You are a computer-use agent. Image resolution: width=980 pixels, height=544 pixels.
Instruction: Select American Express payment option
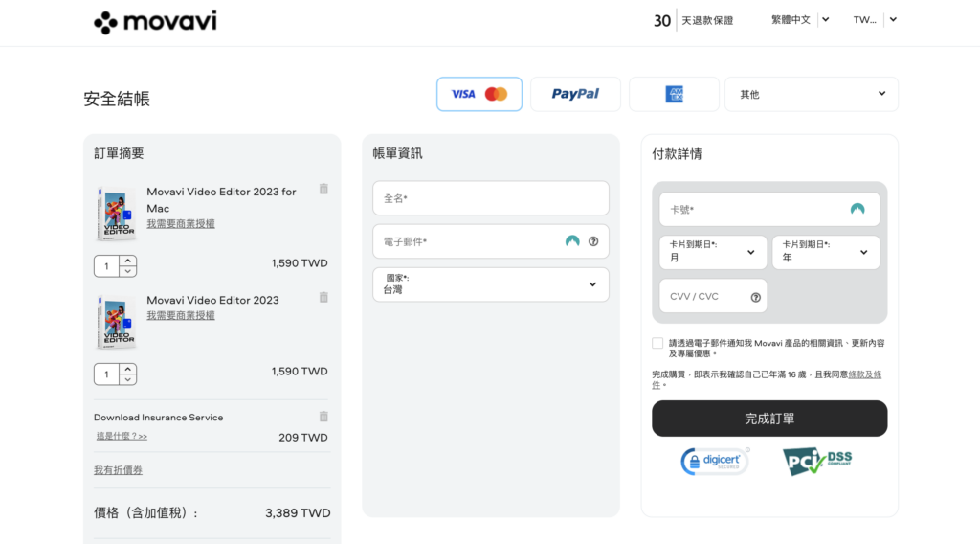click(x=674, y=95)
